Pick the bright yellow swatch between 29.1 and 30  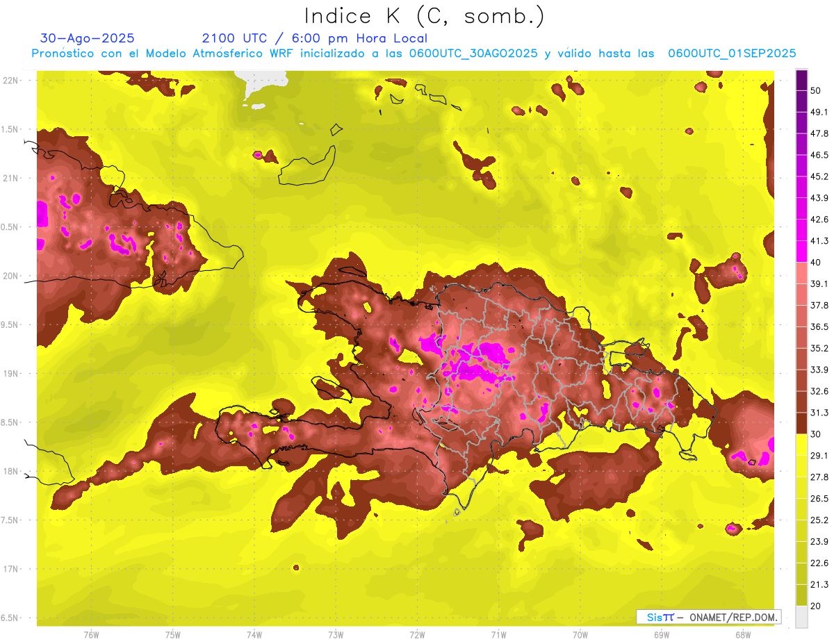pos(801,445)
